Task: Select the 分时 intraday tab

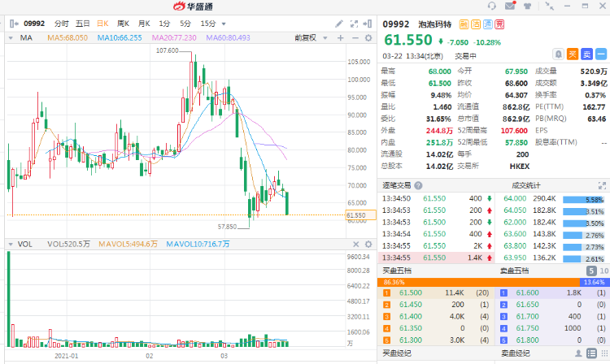Action: click(62, 24)
